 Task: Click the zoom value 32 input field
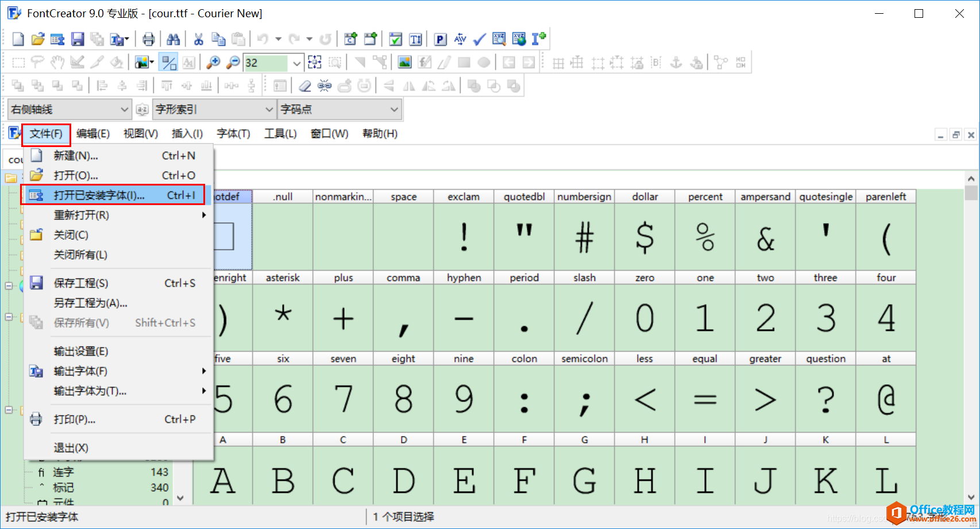[x=266, y=63]
